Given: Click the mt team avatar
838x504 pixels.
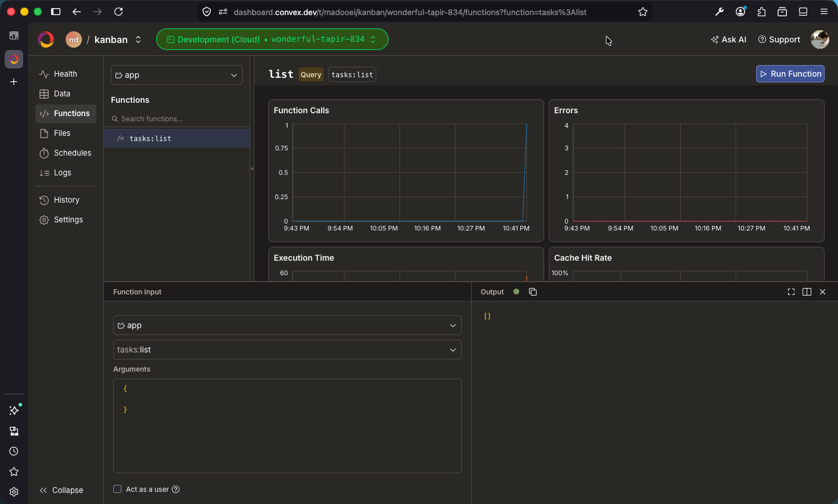Looking at the screenshot, I should (73, 39).
